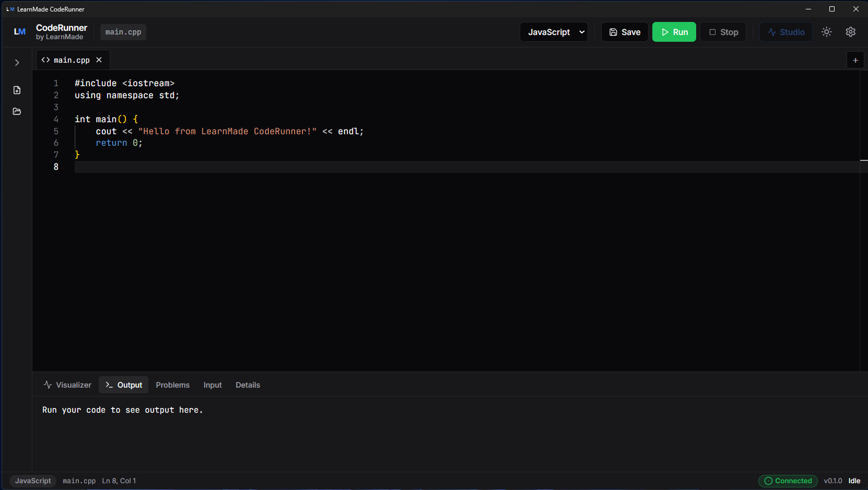The height and width of the screenshot is (490, 868).
Task: Expand the sidebar with the chevron arrow
Action: (17, 63)
